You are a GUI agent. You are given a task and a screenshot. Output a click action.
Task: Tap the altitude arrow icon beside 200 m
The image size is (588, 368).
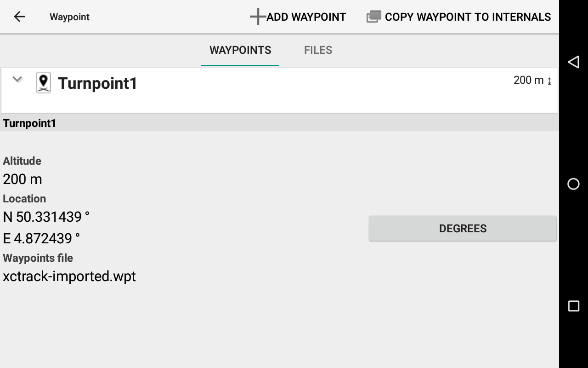tap(549, 81)
